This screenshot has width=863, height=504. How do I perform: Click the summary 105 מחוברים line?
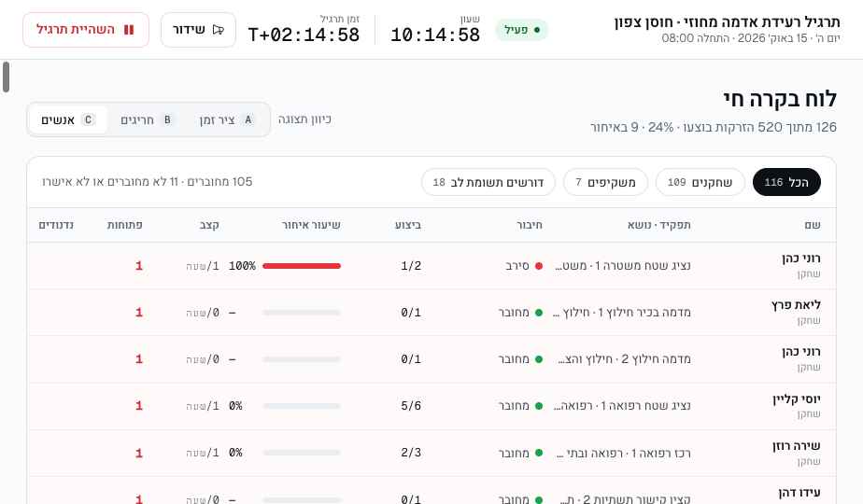point(147,182)
